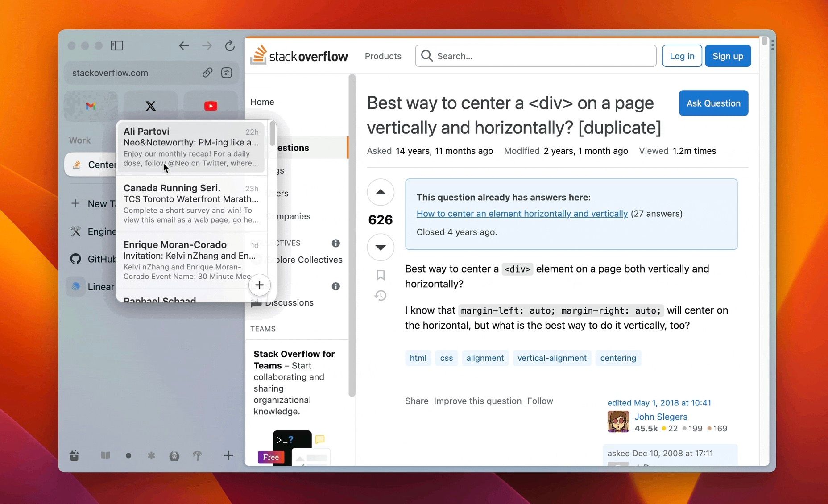Click New Tab in sidebar

click(95, 204)
